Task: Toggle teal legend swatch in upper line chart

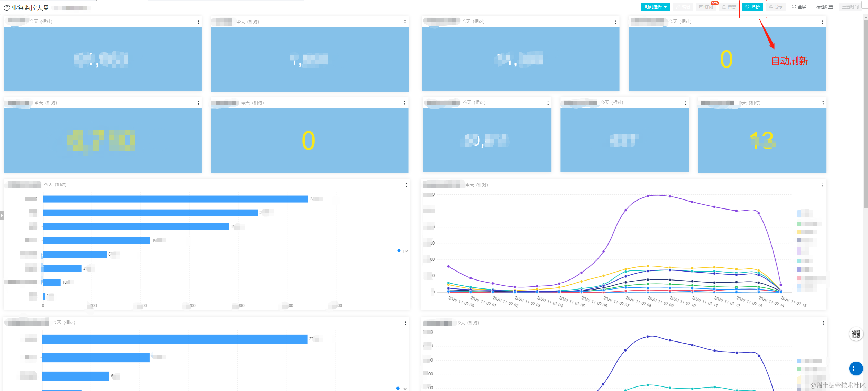Action: point(799,261)
